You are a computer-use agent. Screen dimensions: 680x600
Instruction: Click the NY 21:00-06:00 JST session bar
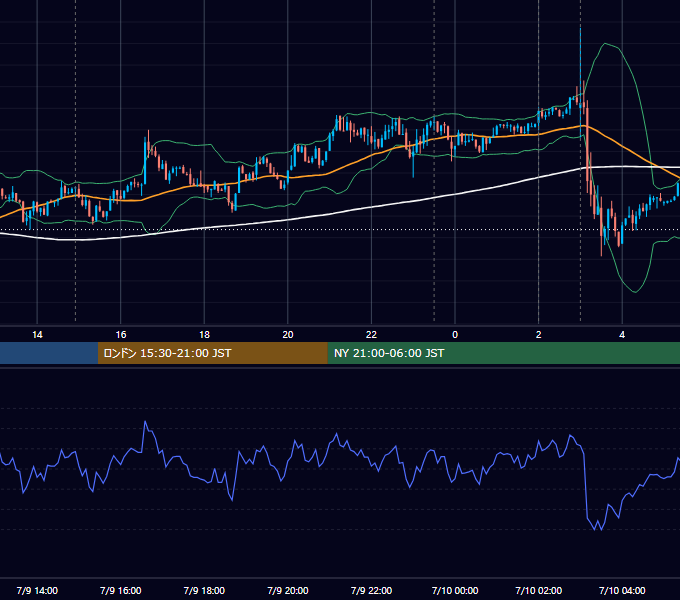(x=503, y=353)
